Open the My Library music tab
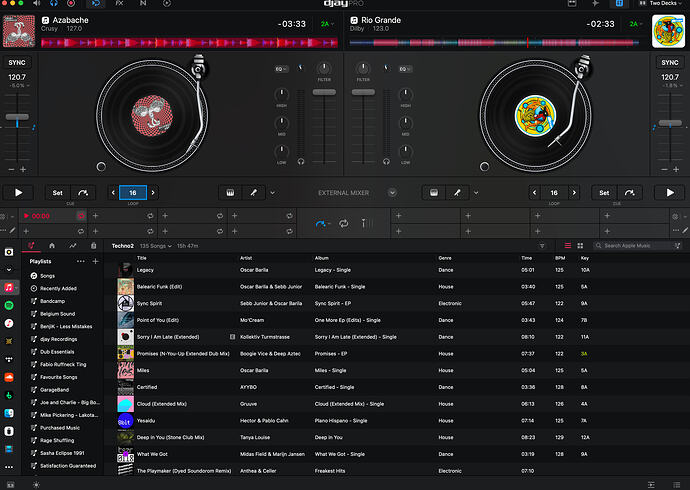 pyautogui.click(x=31, y=245)
